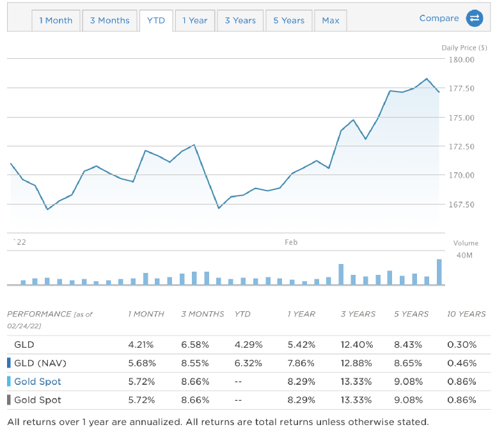This screenshot has height=434, width=504.
Task: Click the 3 YEARS column header
Action: [358, 314]
